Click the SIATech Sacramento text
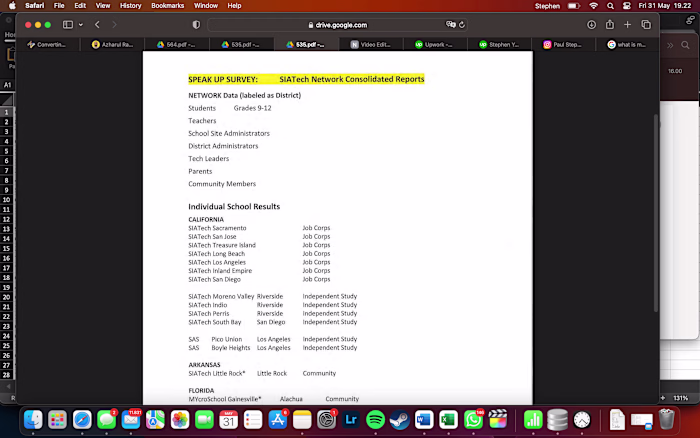700x438 pixels. pyautogui.click(x=217, y=228)
